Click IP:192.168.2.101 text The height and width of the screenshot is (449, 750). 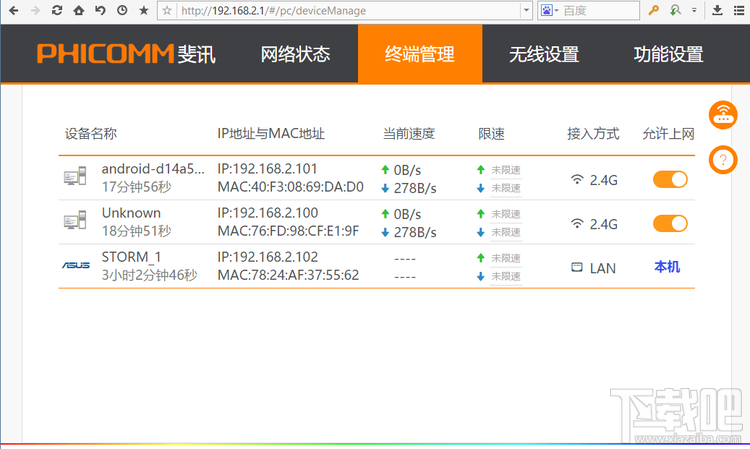(267, 169)
